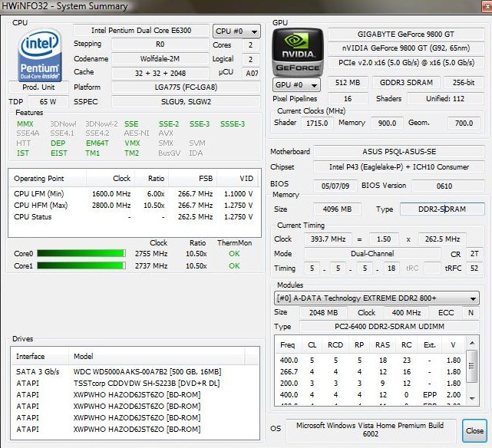The image size is (492, 448).
Task: Click the Prod. Unit button
Action: click(x=38, y=87)
